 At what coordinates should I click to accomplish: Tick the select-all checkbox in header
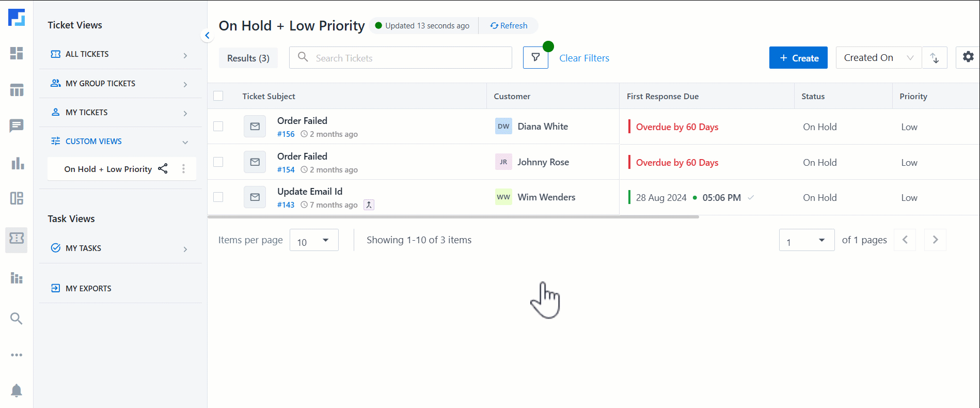(218, 96)
